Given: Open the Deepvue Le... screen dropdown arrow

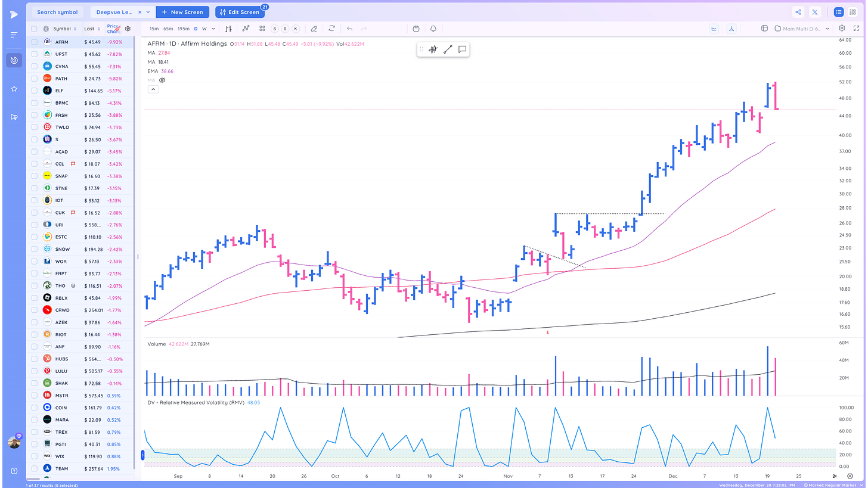Looking at the screenshot, I should tap(148, 12).
